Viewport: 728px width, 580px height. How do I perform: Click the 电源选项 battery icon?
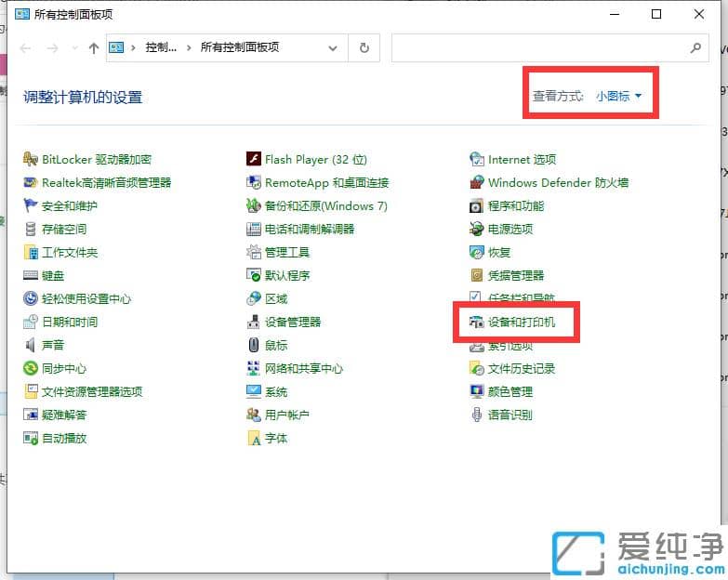477,230
